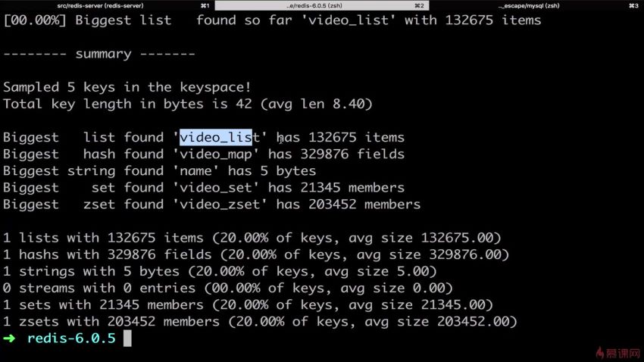Click the ⌘1 shortcut indicator
This screenshot has height=362, width=644.
pyautogui.click(x=205, y=5)
